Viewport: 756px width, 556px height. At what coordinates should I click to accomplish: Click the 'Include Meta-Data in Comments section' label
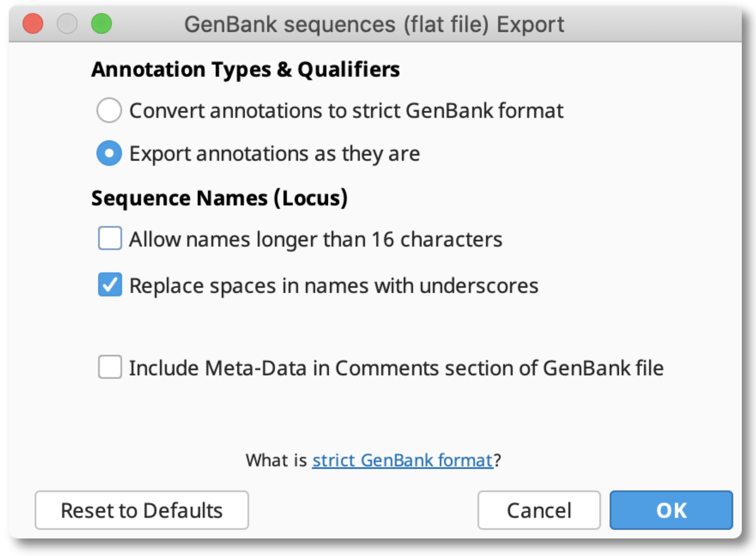pyautogui.click(x=396, y=368)
